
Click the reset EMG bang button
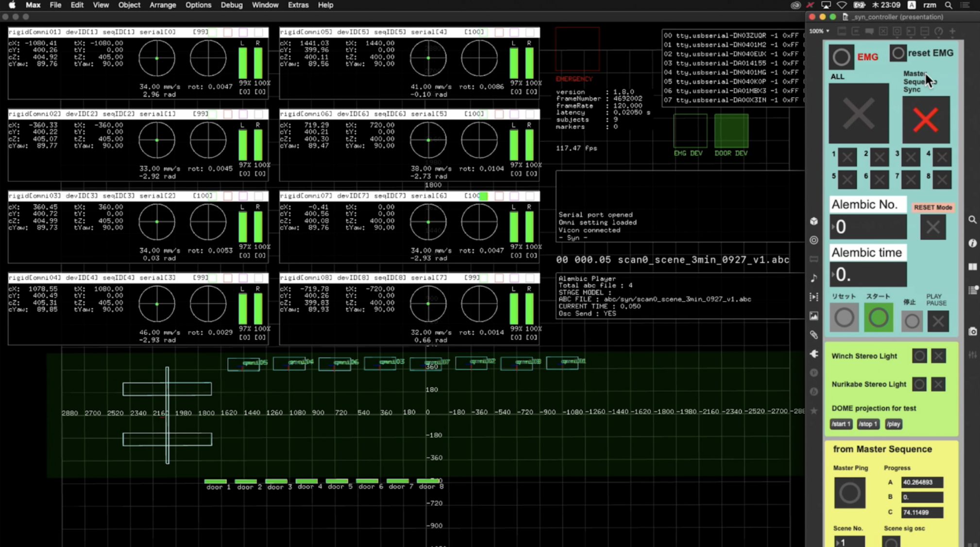coord(897,53)
